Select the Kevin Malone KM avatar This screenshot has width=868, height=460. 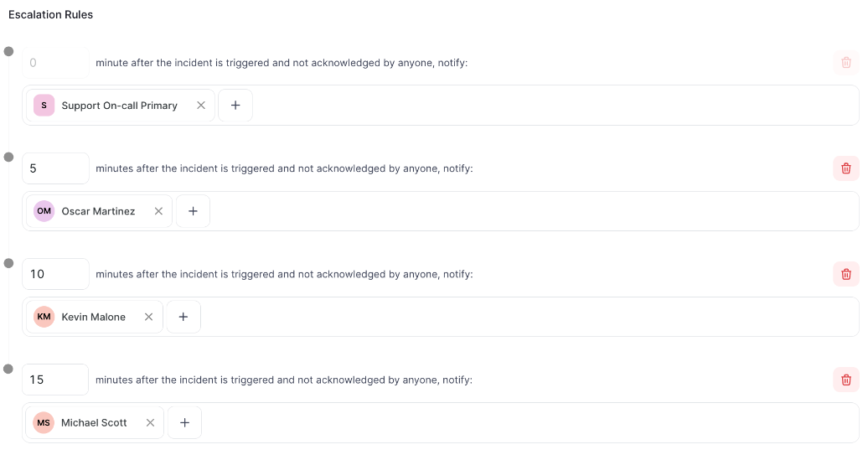pos(44,317)
